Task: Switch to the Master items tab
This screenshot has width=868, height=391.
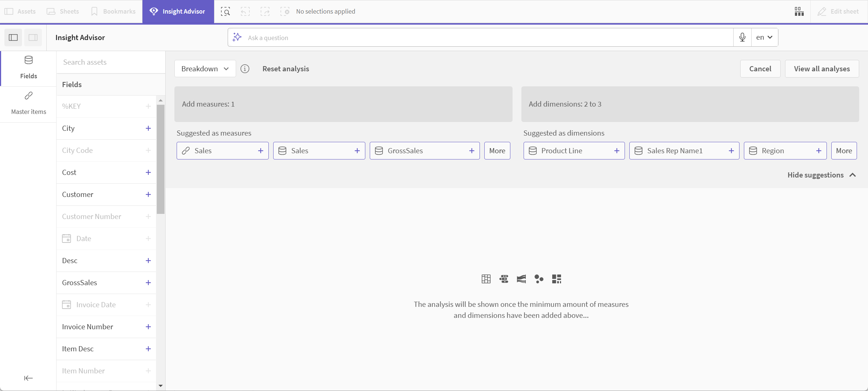Action: tap(29, 104)
